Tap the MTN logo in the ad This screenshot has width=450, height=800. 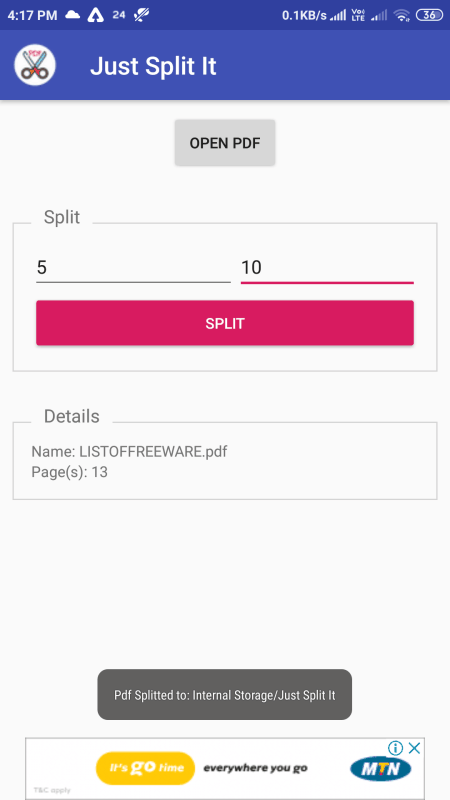click(x=381, y=768)
